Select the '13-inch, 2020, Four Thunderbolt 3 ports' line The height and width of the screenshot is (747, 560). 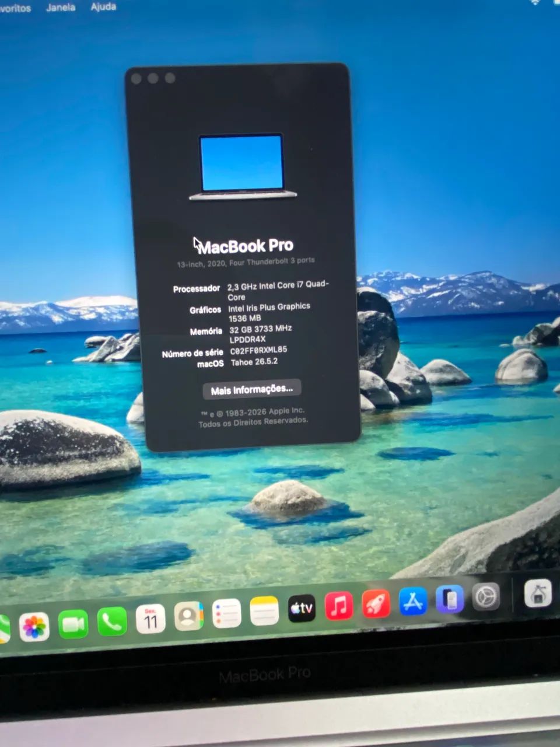point(246,263)
